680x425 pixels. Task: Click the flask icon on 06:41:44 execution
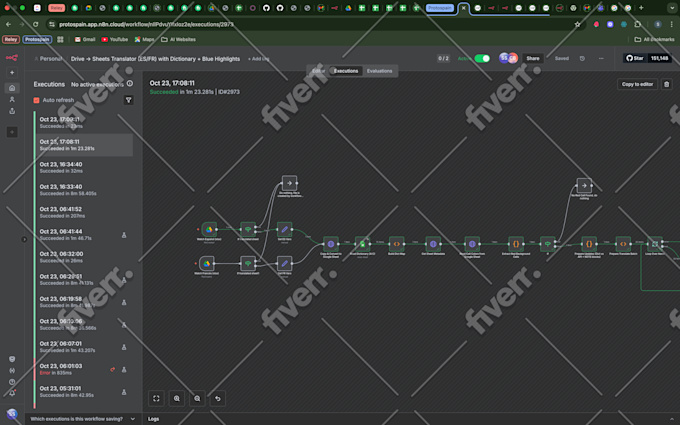point(124,235)
